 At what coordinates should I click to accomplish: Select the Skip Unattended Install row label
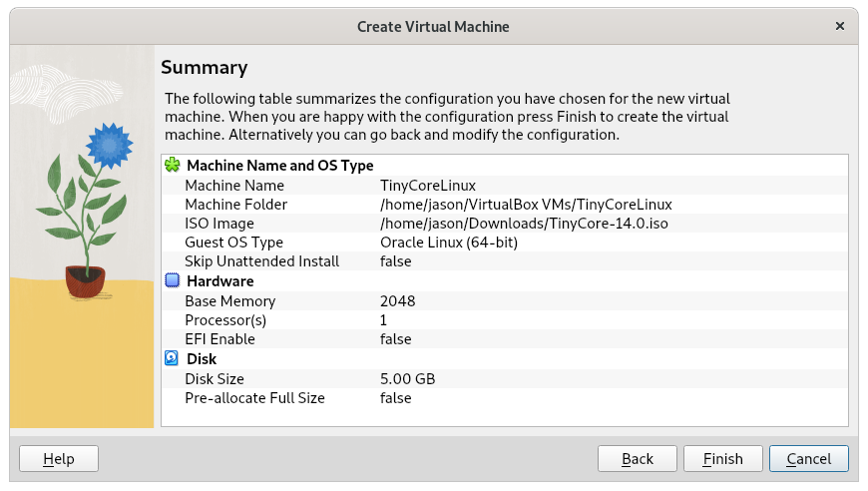tap(261, 261)
